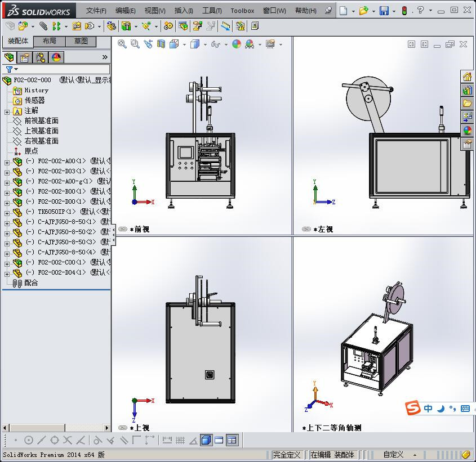The height and width of the screenshot is (462, 476).
Task: Toggle the view link icon in 上视 viewport
Action: [123, 428]
